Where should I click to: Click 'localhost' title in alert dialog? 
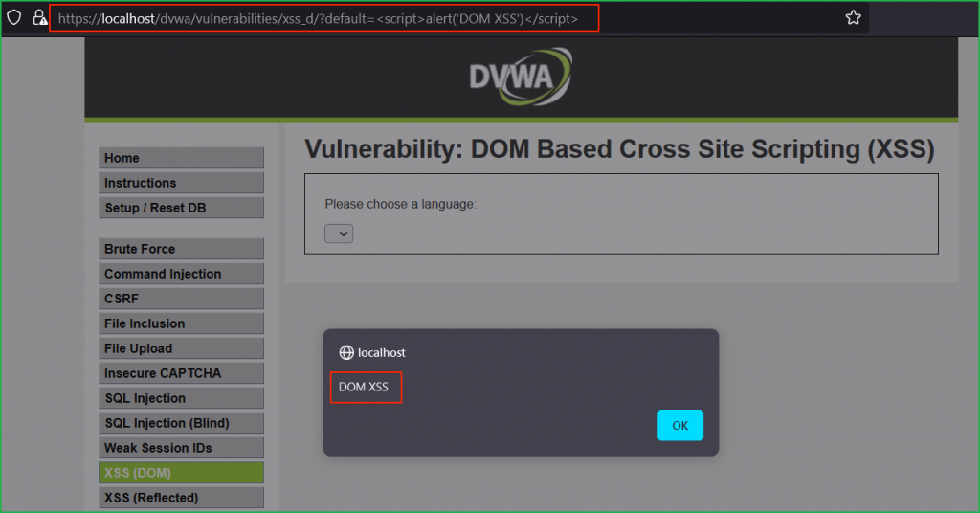(x=381, y=352)
